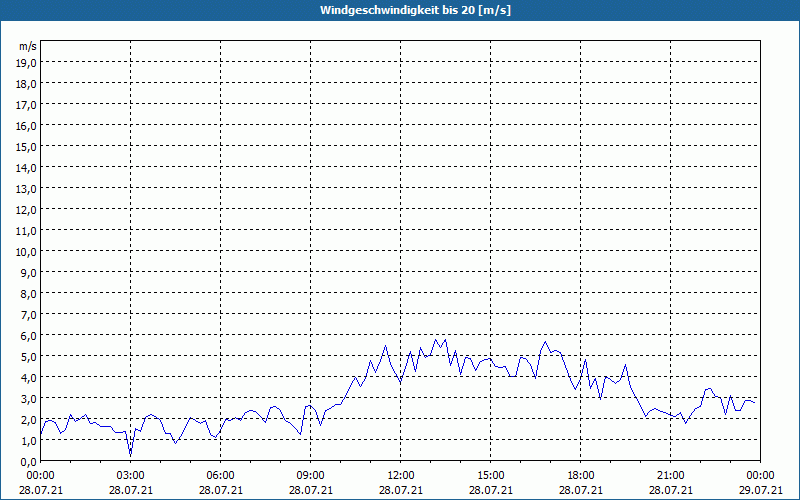Select the 14,0 y-axis label
The width and height of the screenshot is (800, 500).
[27, 167]
